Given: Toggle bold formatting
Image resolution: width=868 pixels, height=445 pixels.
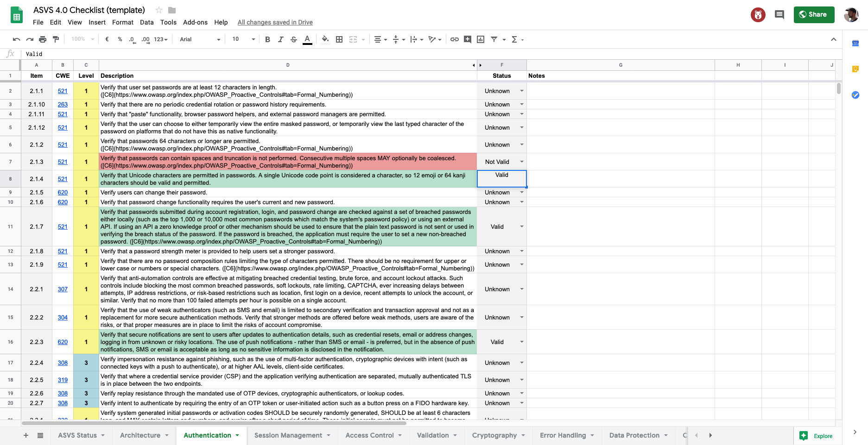Looking at the screenshot, I should point(267,39).
